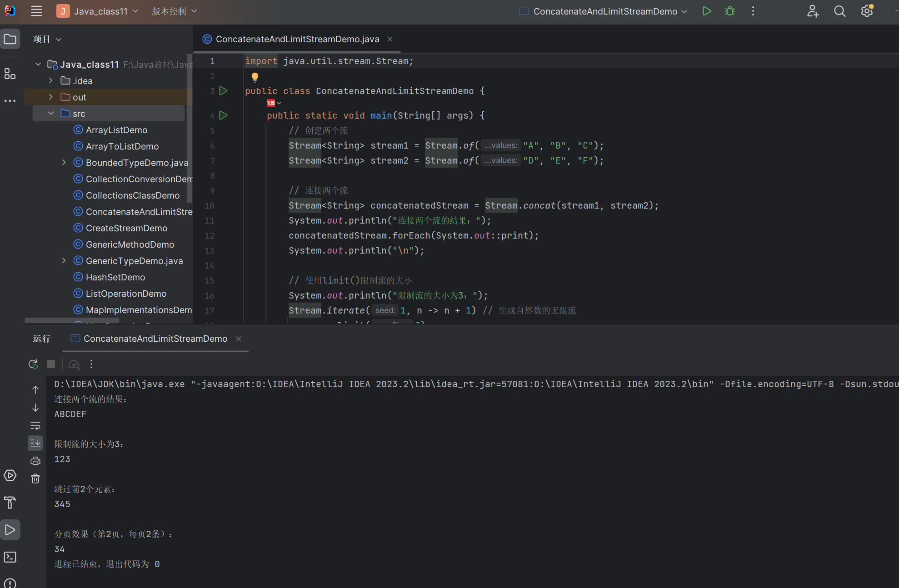Toggle the Project tool window folder icon
Screen dimensions: 899x588
[10, 39]
